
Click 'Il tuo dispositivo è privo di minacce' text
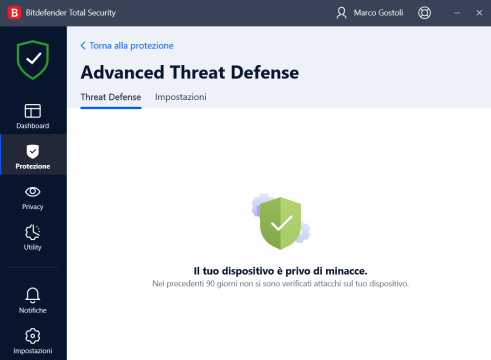(280, 271)
